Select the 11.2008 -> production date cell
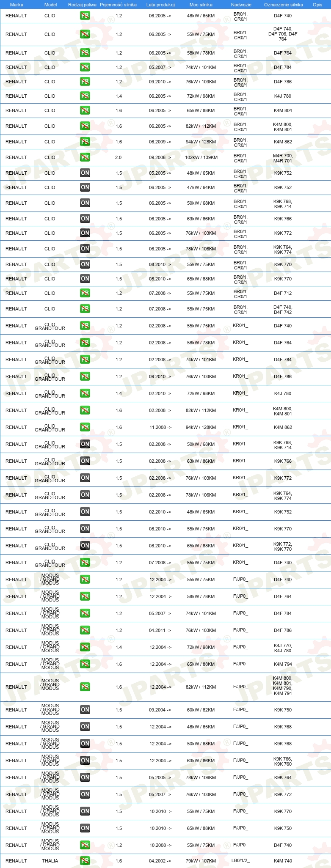This screenshot has width=331, height=868. pyautogui.click(x=160, y=427)
